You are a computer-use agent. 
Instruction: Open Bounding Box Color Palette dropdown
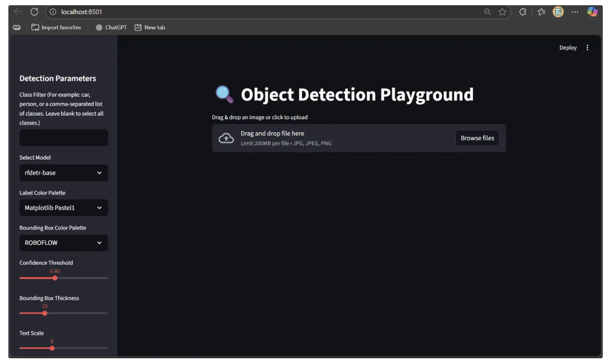tap(63, 243)
